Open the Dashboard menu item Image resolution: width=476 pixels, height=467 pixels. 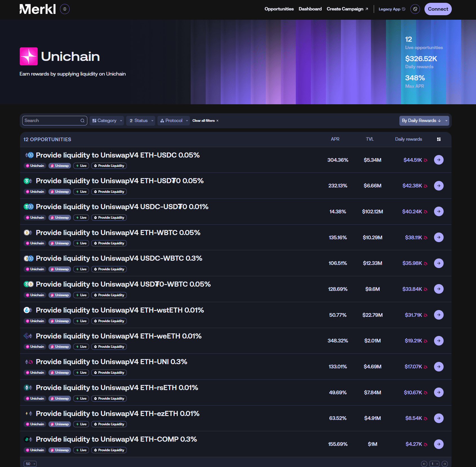(x=310, y=9)
